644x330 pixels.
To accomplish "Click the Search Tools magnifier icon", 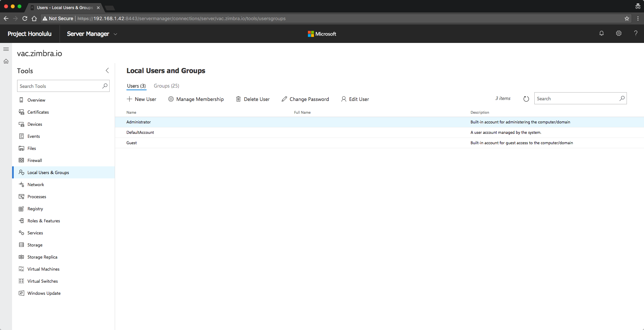I will pos(105,86).
